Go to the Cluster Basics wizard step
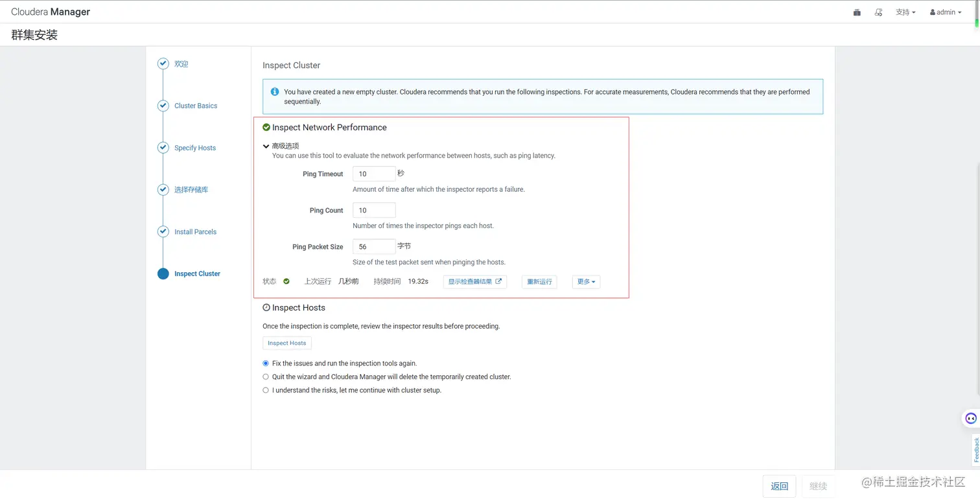The image size is (980, 503). (x=196, y=106)
